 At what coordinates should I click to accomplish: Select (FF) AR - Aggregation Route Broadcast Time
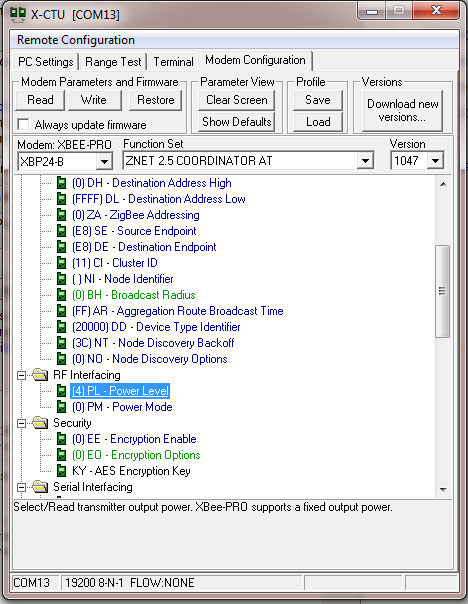tap(178, 310)
